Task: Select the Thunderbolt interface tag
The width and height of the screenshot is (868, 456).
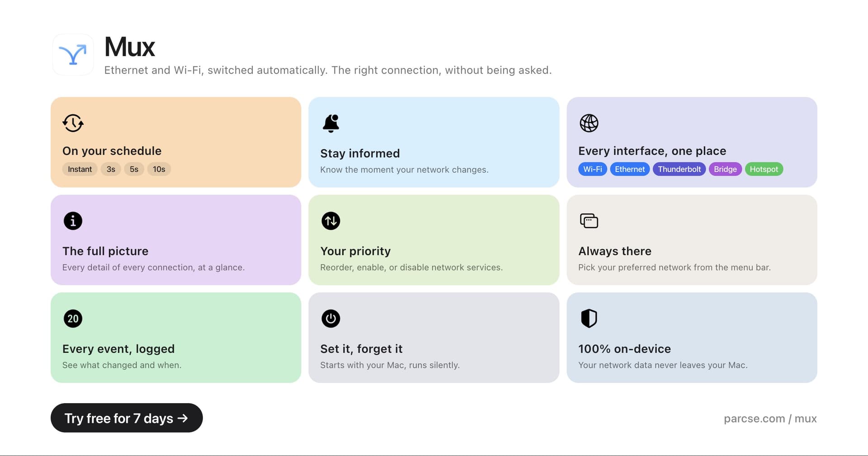Action: pyautogui.click(x=679, y=169)
